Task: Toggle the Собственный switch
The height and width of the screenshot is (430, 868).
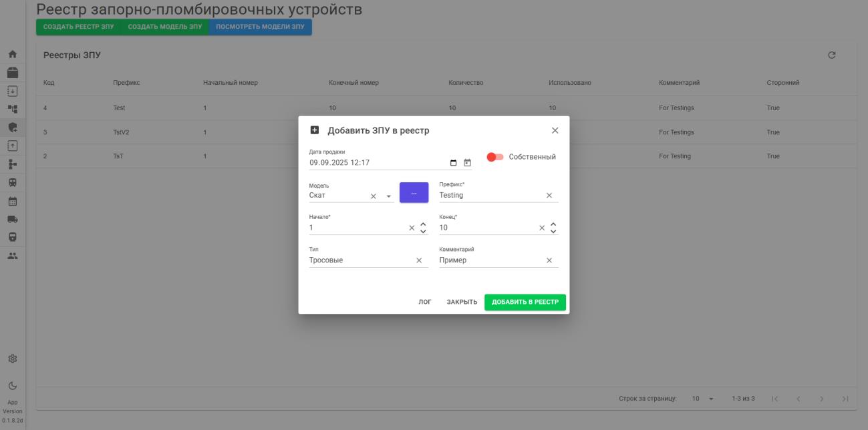Action: (494, 156)
